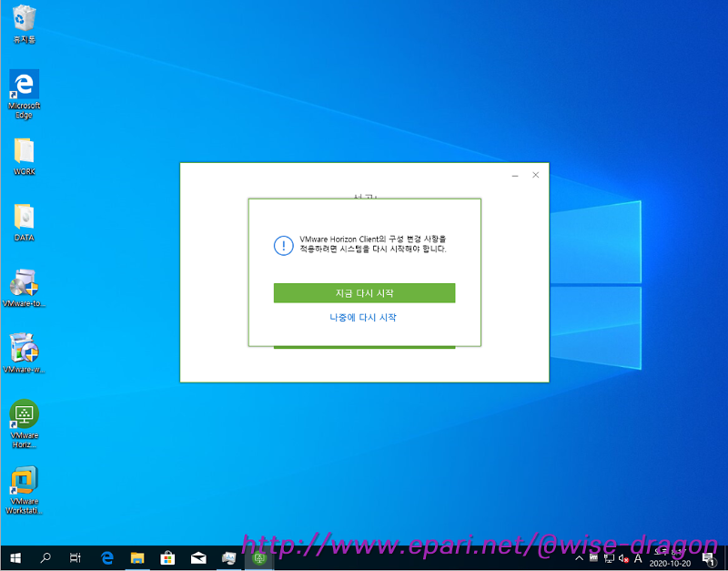Switch to installer task in taskbar
The image size is (728, 571).
pyautogui.click(x=229, y=558)
